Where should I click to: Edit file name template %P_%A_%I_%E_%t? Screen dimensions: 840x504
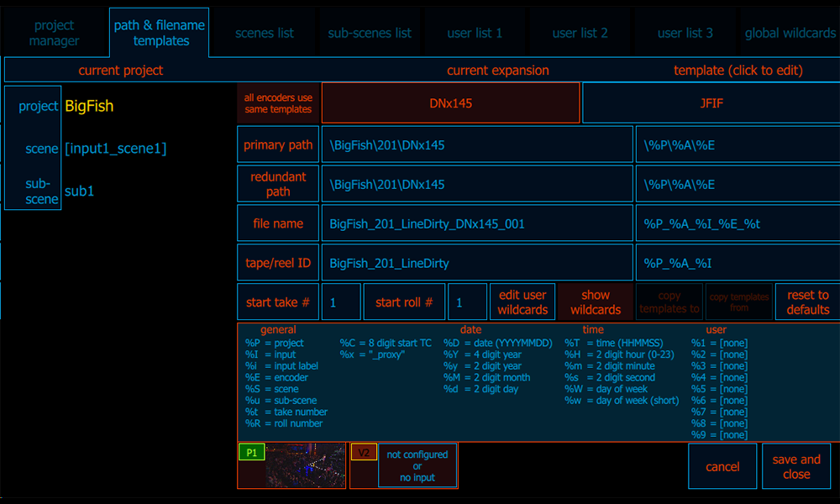tap(738, 224)
